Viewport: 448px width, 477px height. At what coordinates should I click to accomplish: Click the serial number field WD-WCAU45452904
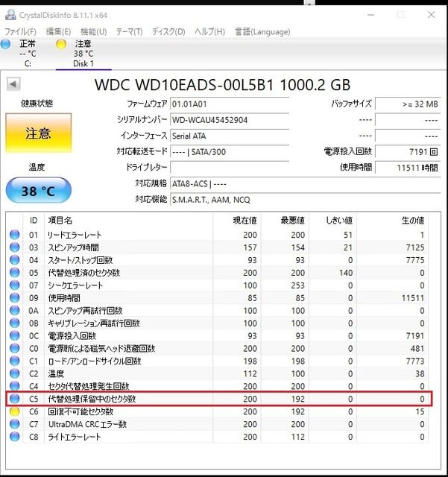(x=230, y=120)
